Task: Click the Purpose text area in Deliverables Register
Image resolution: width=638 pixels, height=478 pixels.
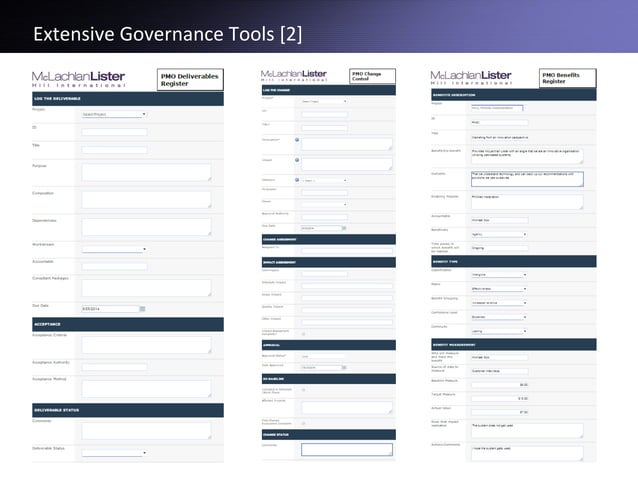Action: coord(146,172)
